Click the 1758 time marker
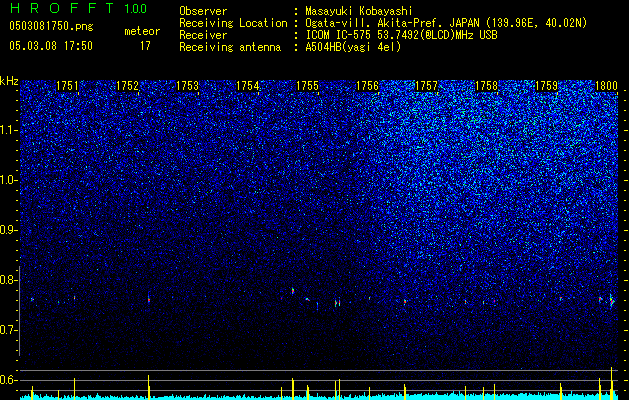The width and height of the screenshot is (629, 400). 486,86
